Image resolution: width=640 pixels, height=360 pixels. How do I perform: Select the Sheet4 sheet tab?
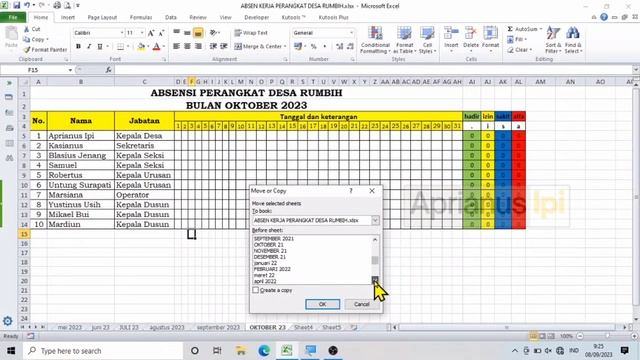tap(303, 327)
